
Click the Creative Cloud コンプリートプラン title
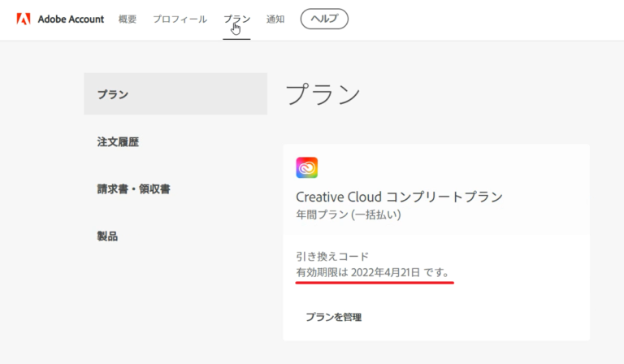pyautogui.click(x=399, y=197)
